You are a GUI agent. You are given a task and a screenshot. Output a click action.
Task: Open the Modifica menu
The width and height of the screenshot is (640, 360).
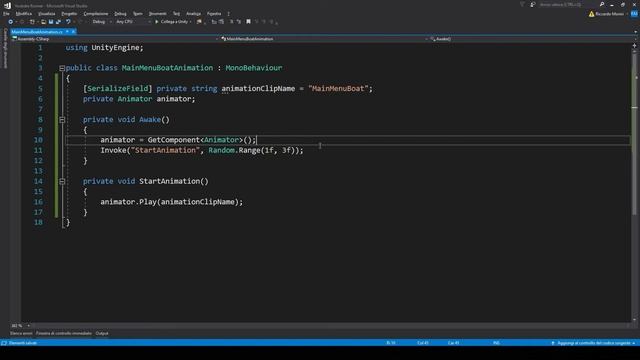click(24, 14)
